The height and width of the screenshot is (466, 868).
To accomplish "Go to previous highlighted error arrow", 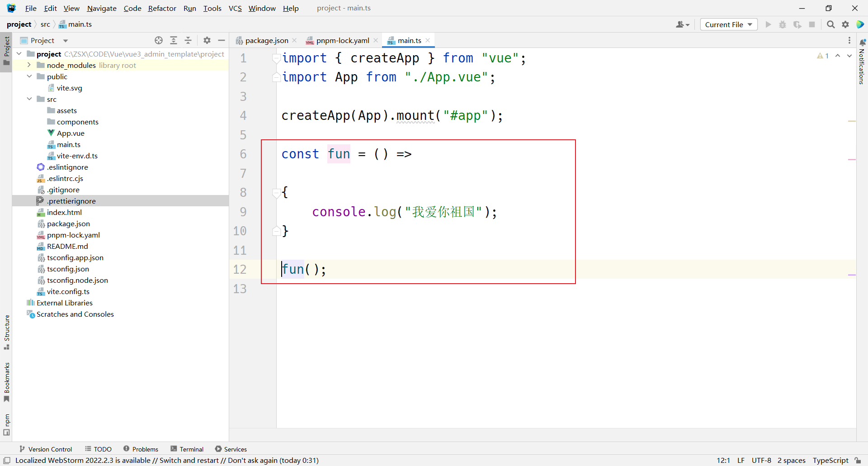I will point(838,56).
